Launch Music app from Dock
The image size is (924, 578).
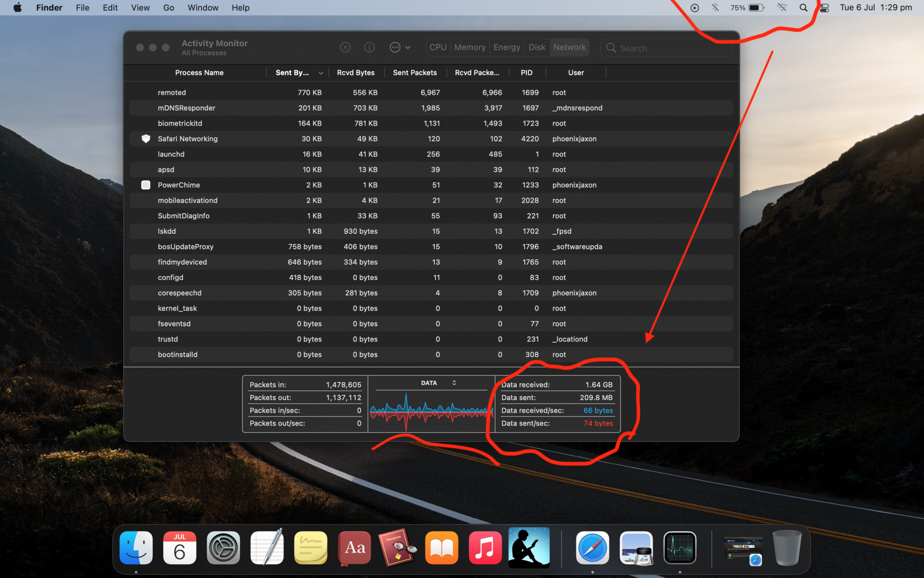tap(485, 548)
